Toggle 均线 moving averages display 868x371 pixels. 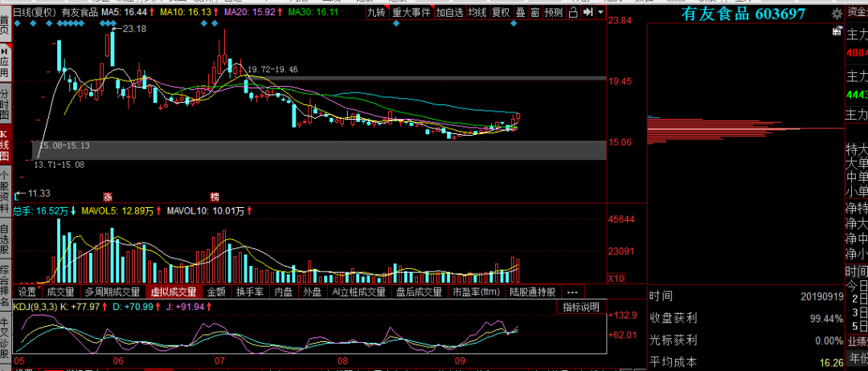pos(477,13)
